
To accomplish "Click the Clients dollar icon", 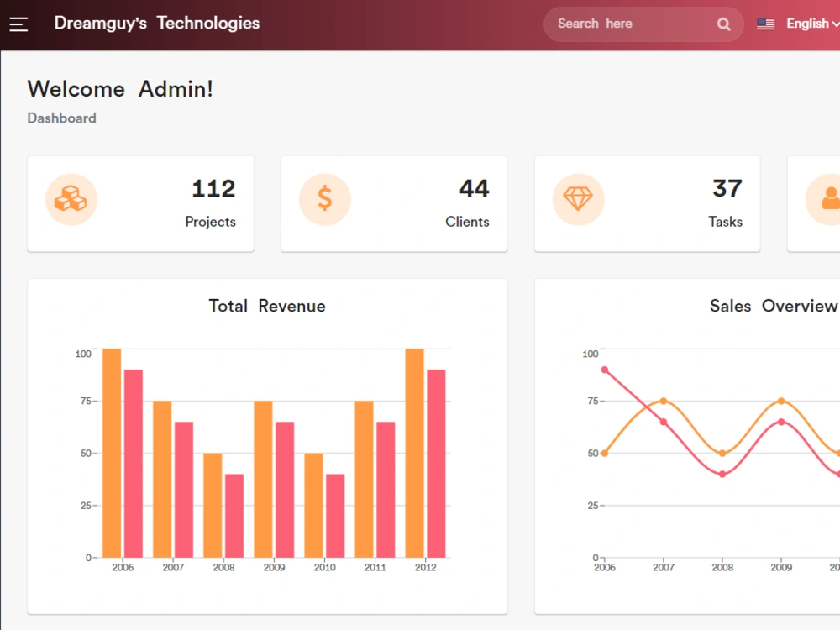I will (324, 199).
